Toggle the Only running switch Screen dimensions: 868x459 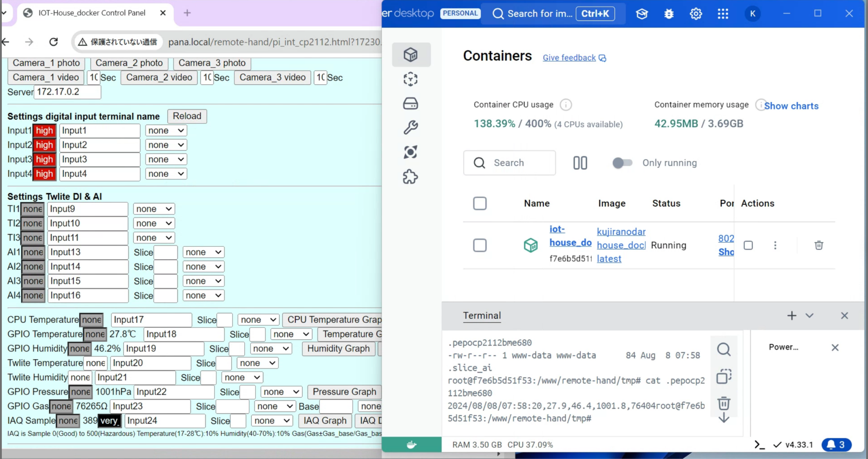pos(622,163)
